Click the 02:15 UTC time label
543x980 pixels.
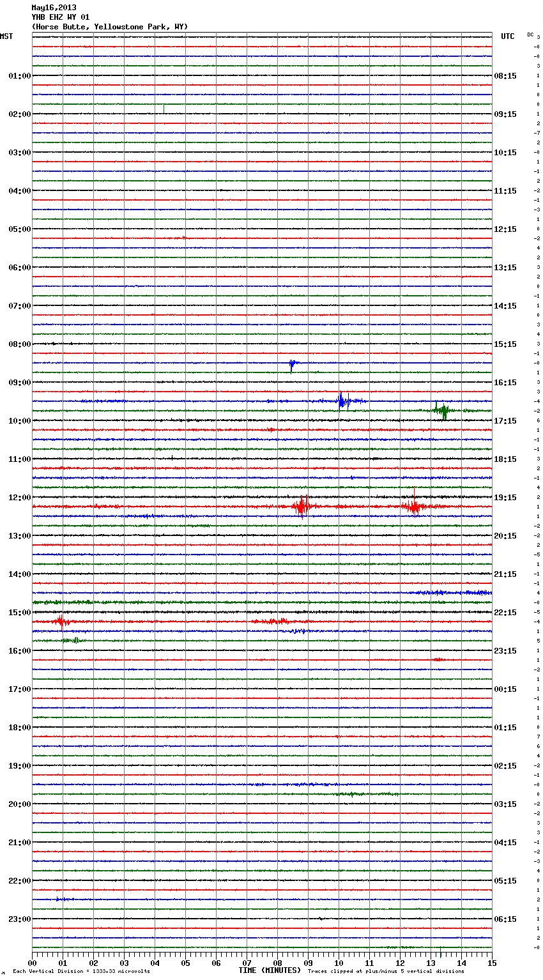[505, 766]
